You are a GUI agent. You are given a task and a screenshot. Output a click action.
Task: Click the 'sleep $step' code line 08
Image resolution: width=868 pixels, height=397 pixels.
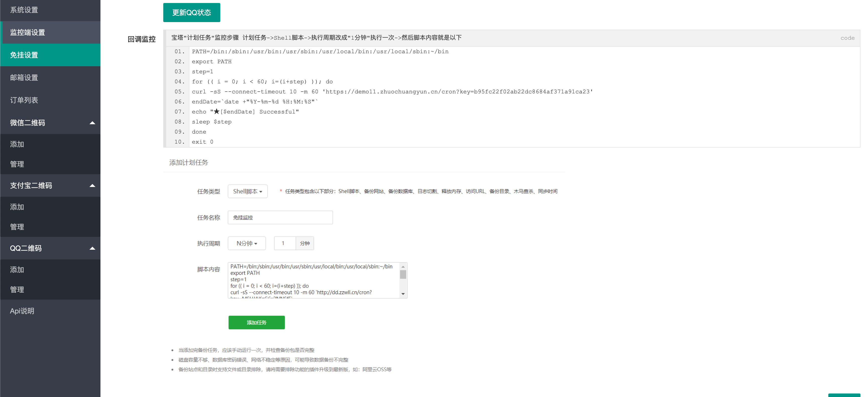(x=212, y=122)
